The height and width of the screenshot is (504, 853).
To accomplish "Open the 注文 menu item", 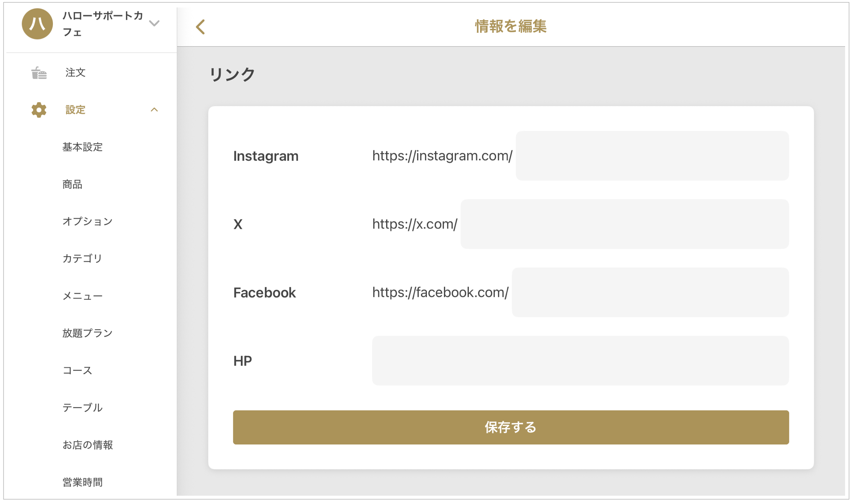I will coord(75,73).
